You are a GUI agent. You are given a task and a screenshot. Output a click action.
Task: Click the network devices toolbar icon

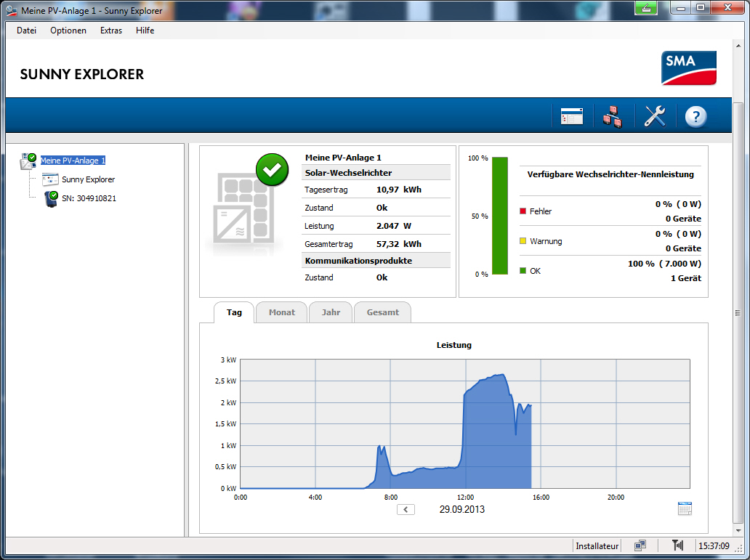(x=612, y=116)
